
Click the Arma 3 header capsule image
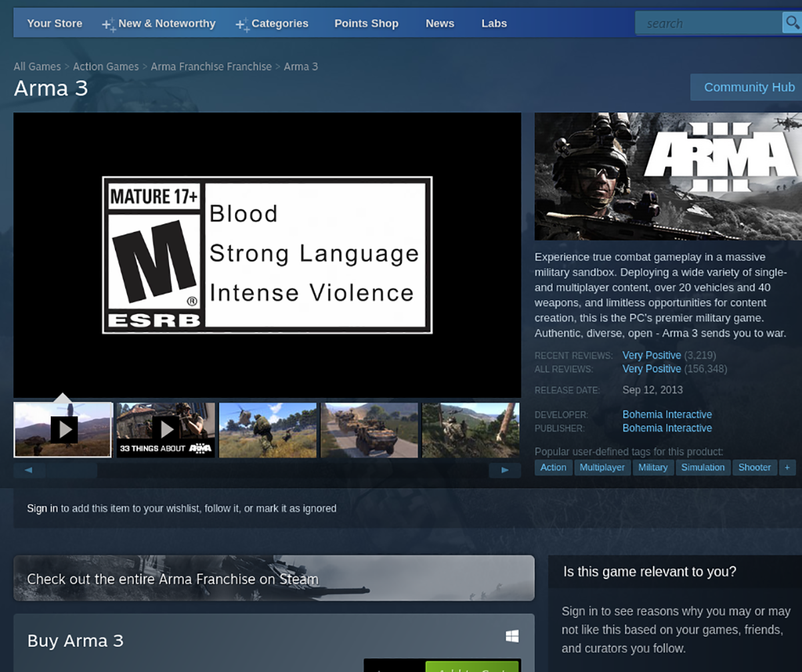pyautogui.click(x=668, y=177)
